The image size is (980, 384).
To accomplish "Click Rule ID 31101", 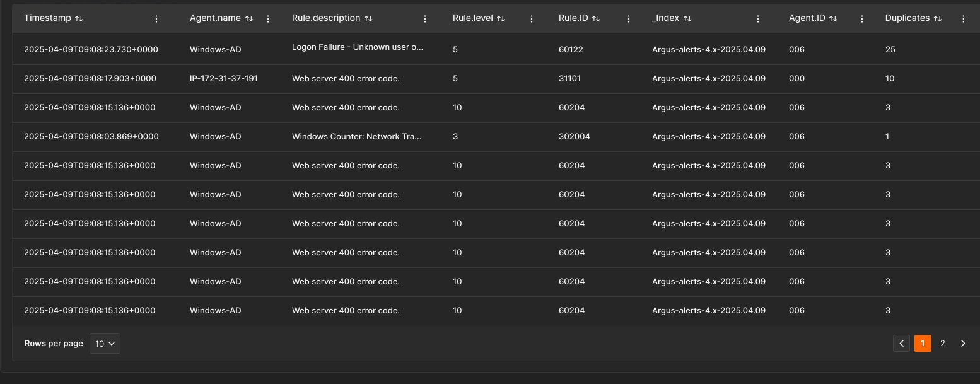I will [569, 78].
